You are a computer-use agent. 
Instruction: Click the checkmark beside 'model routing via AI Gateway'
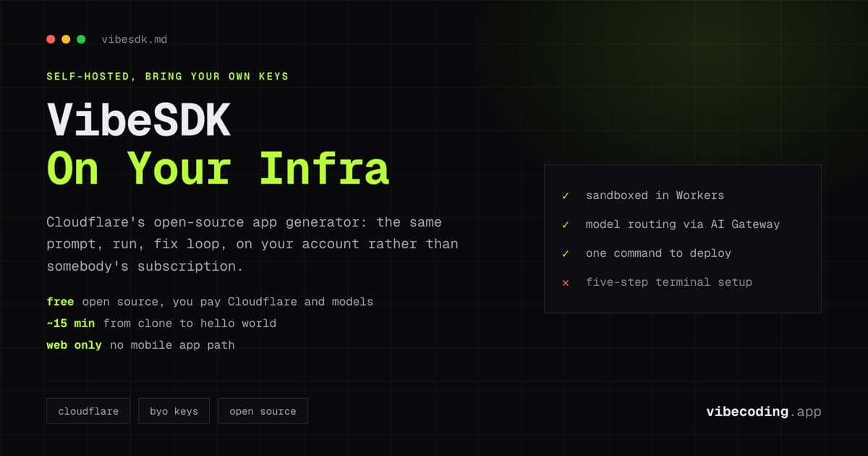point(566,224)
